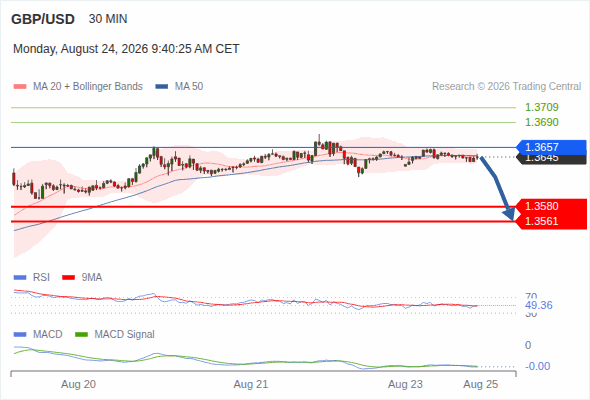Click the GBP/USD pair title
590x400 pixels.
43,19
